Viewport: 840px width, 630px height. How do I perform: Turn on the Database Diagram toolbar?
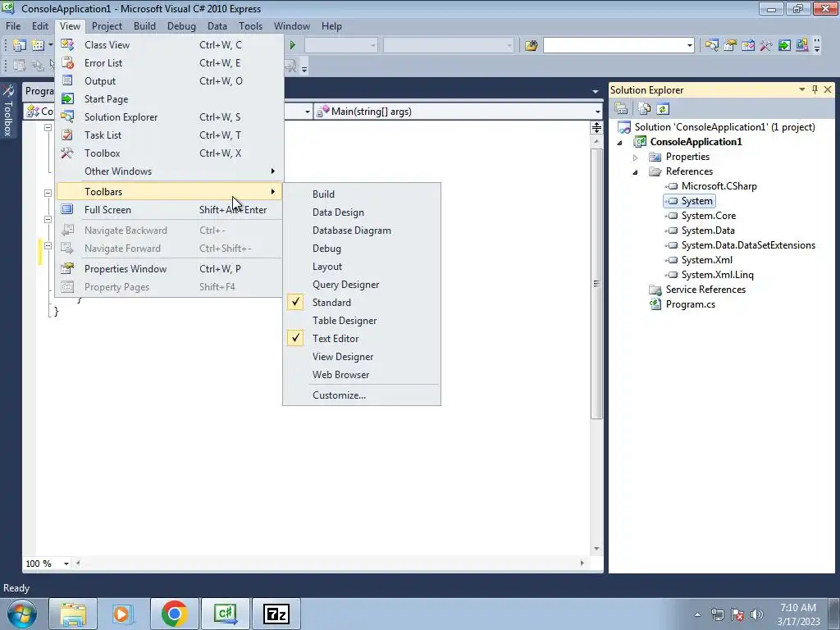(x=362, y=231)
